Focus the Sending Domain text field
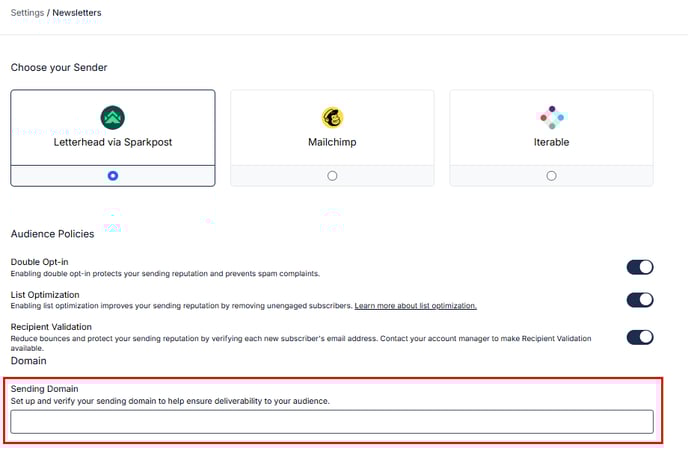The width and height of the screenshot is (688, 462). pos(331,421)
